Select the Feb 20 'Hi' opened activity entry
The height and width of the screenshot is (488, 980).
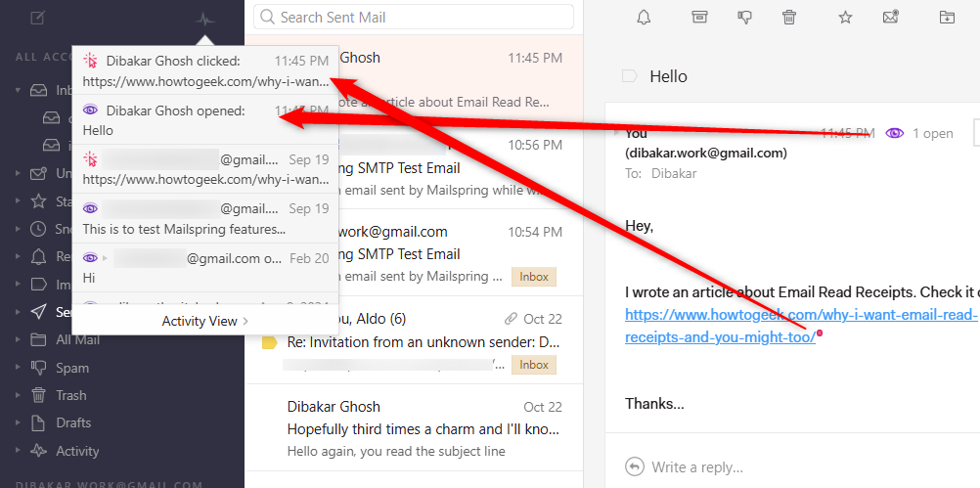click(205, 267)
